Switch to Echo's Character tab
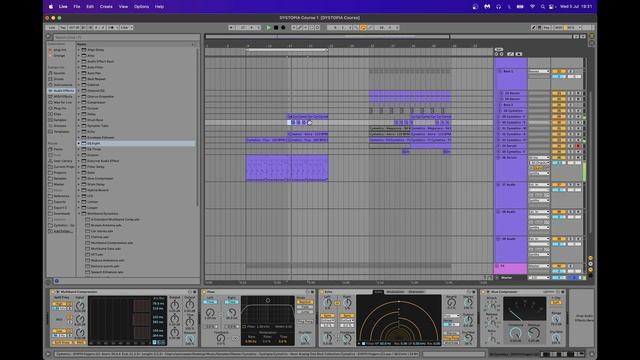The height and width of the screenshot is (360, 640). [x=416, y=292]
